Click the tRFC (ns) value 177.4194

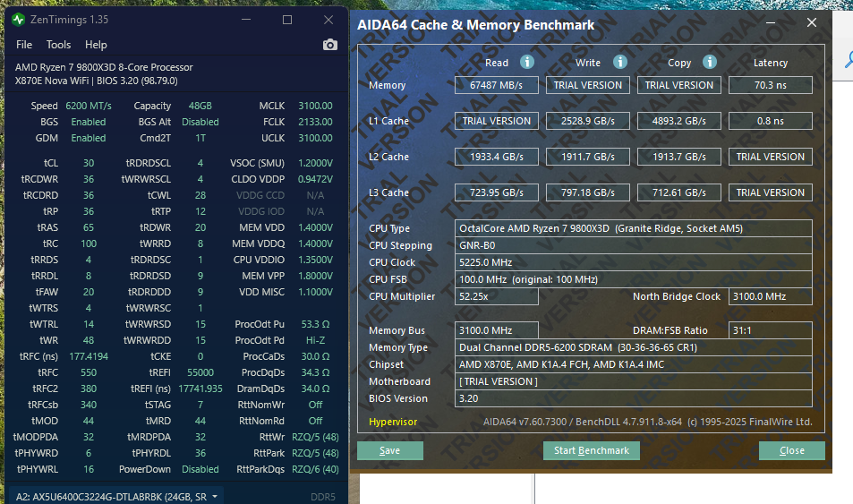pyautogui.click(x=89, y=356)
